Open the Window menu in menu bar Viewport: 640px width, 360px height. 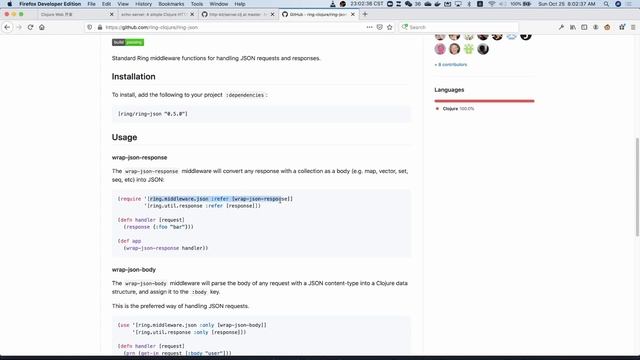tap(219, 4)
